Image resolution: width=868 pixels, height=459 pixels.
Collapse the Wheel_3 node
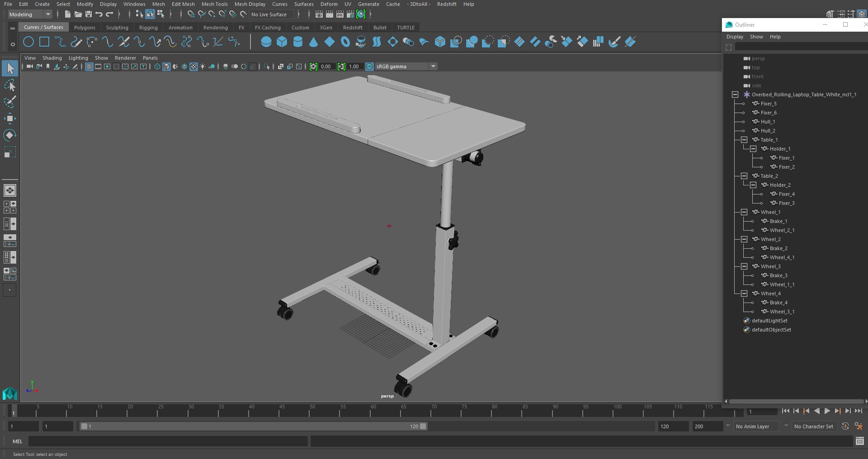(744, 266)
